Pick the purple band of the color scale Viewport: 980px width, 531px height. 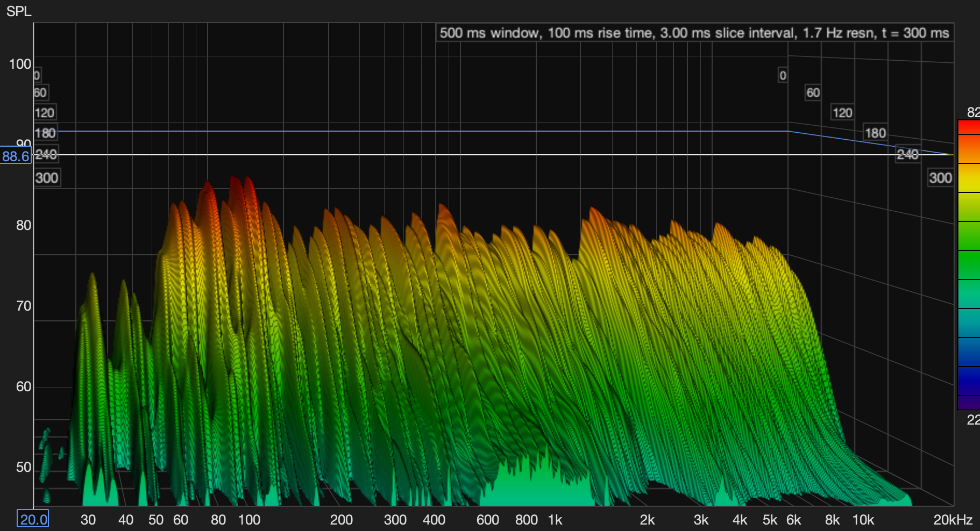[x=969, y=402]
